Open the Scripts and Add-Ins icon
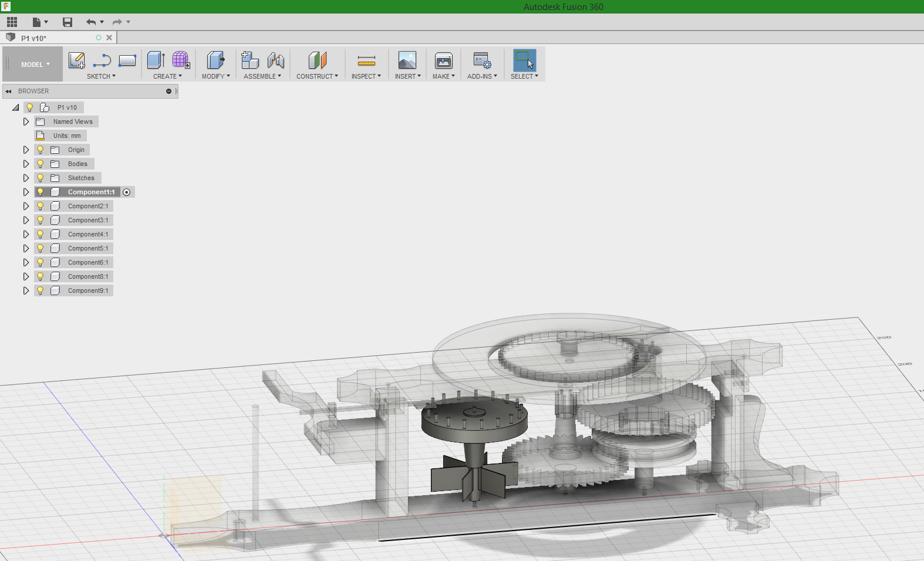Viewport: 924px width, 561px height. 482,60
